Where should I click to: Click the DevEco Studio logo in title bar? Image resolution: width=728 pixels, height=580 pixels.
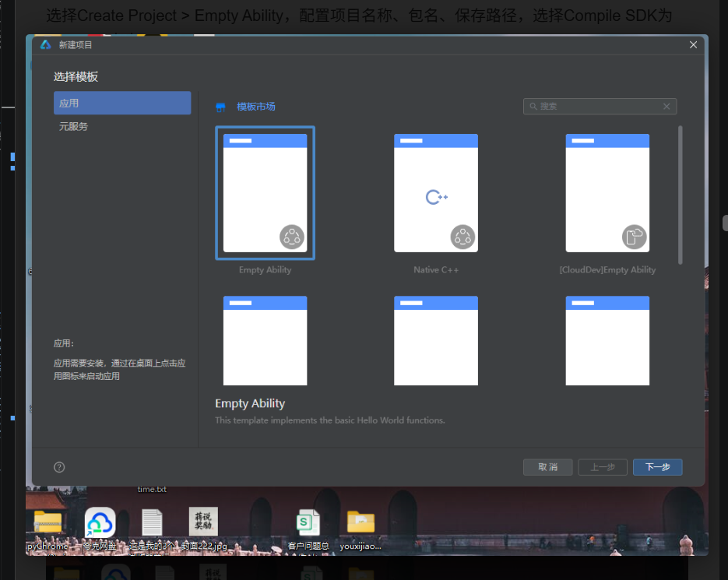(x=45, y=44)
